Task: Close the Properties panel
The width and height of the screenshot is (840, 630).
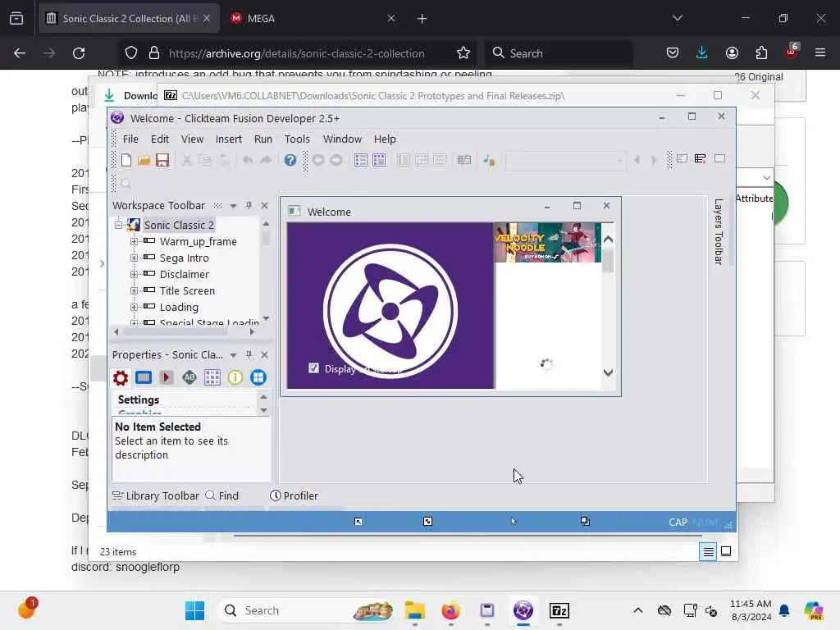Action: point(264,354)
